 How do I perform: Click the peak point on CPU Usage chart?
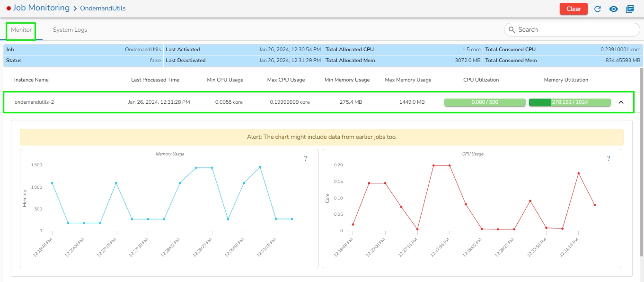click(433, 165)
